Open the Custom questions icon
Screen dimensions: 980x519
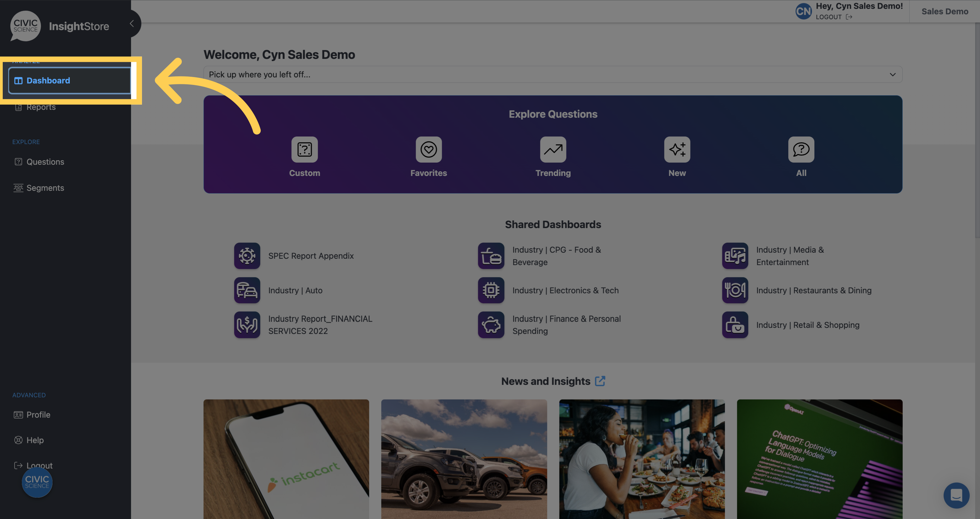pos(304,150)
